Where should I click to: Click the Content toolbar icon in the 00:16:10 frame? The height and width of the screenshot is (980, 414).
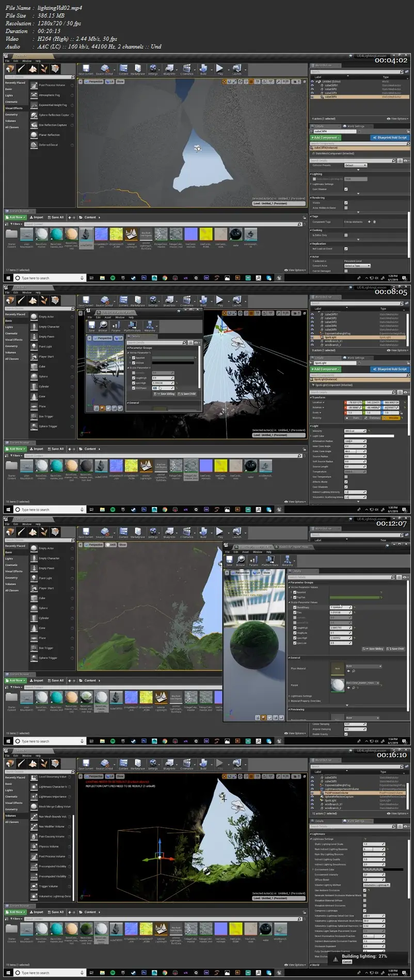pos(123,764)
